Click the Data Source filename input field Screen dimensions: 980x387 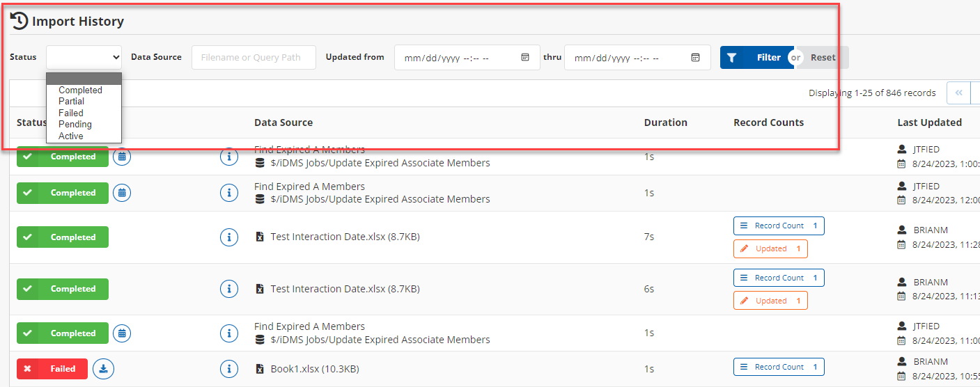254,58
